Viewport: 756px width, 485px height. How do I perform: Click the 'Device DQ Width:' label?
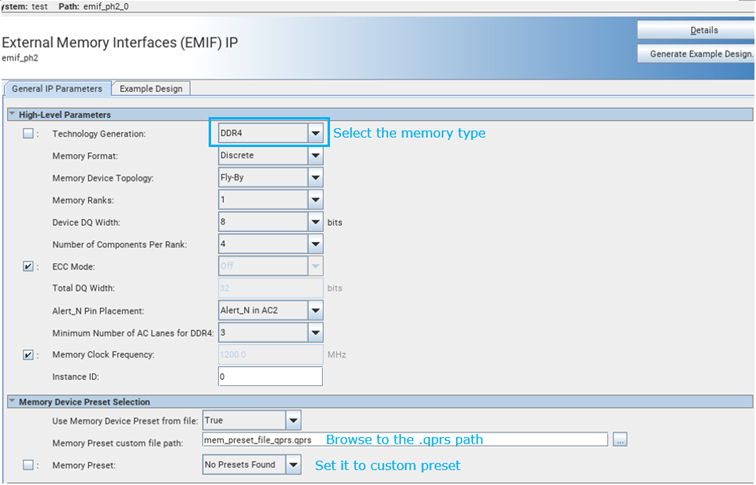tap(86, 223)
